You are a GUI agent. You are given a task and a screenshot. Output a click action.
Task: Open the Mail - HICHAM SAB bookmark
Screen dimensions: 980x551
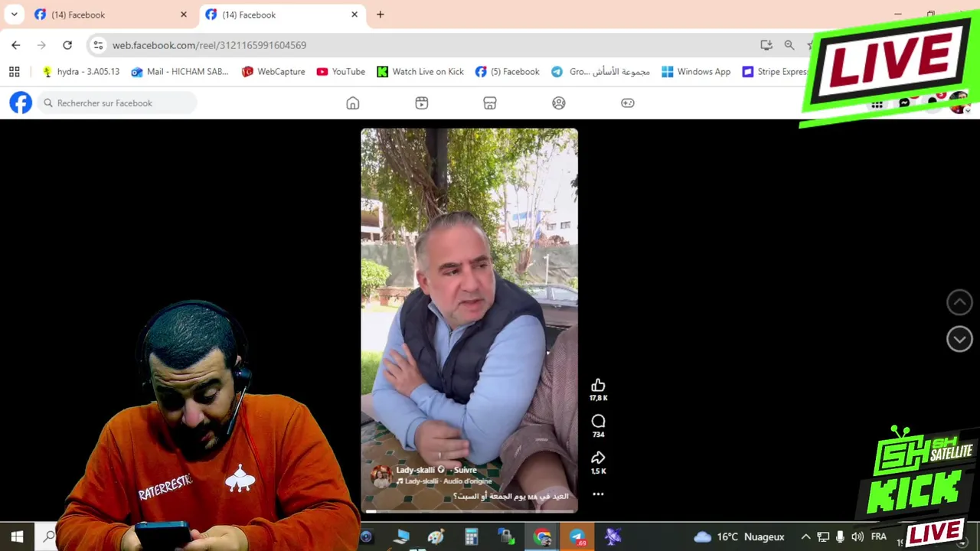(x=180, y=72)
